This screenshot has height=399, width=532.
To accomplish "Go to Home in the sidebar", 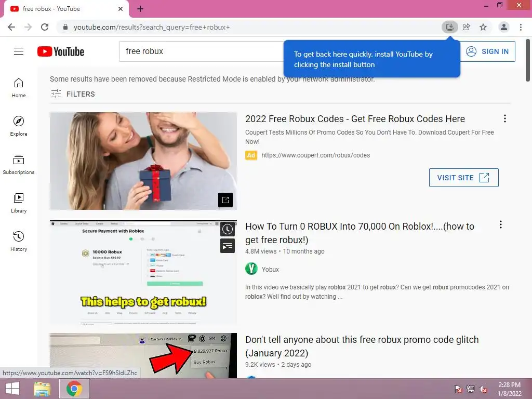I will [x=19, y=88].
